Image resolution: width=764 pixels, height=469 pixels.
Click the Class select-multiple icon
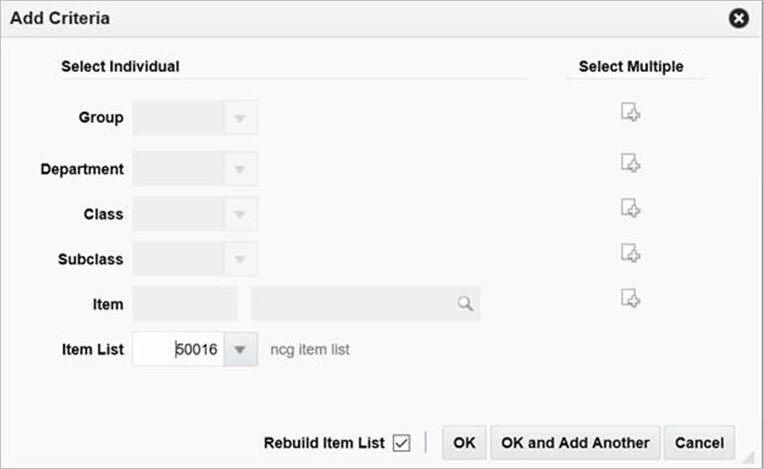click(x=630, y=207)
